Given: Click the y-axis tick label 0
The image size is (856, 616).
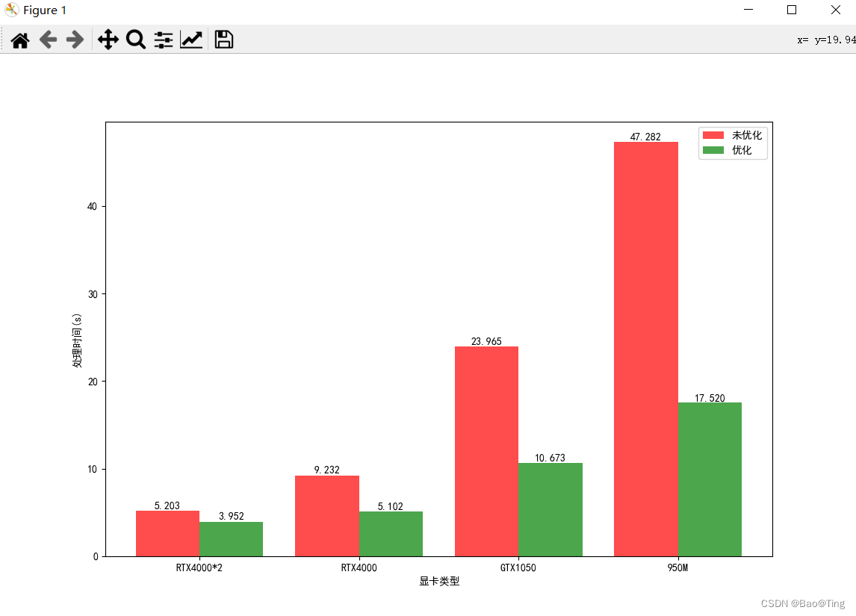Looking at the screenshot, I should point(96,556).
